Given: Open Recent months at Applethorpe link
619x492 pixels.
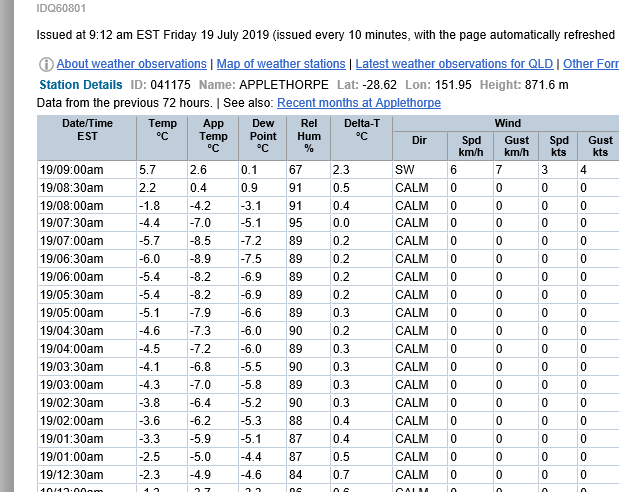Looking at the screenshot, I should point(358,103).
